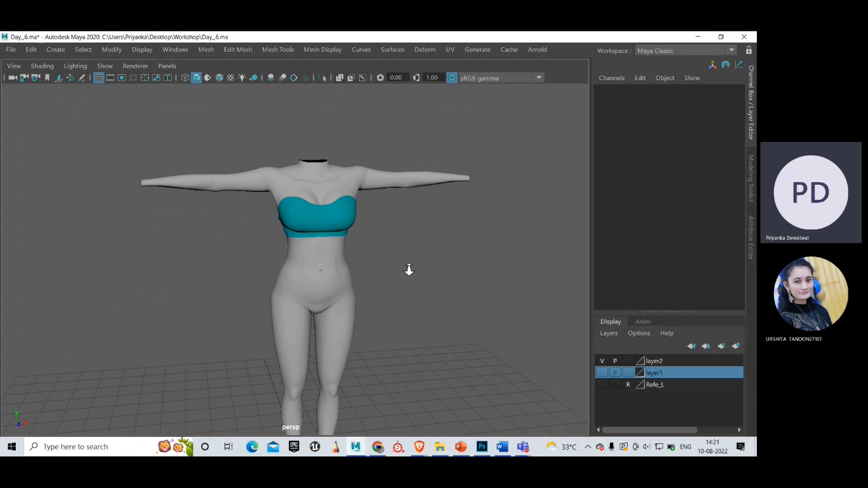Open the Mesh Tools menu
This screenshot has width=868, height=488.
click(278, 49)
